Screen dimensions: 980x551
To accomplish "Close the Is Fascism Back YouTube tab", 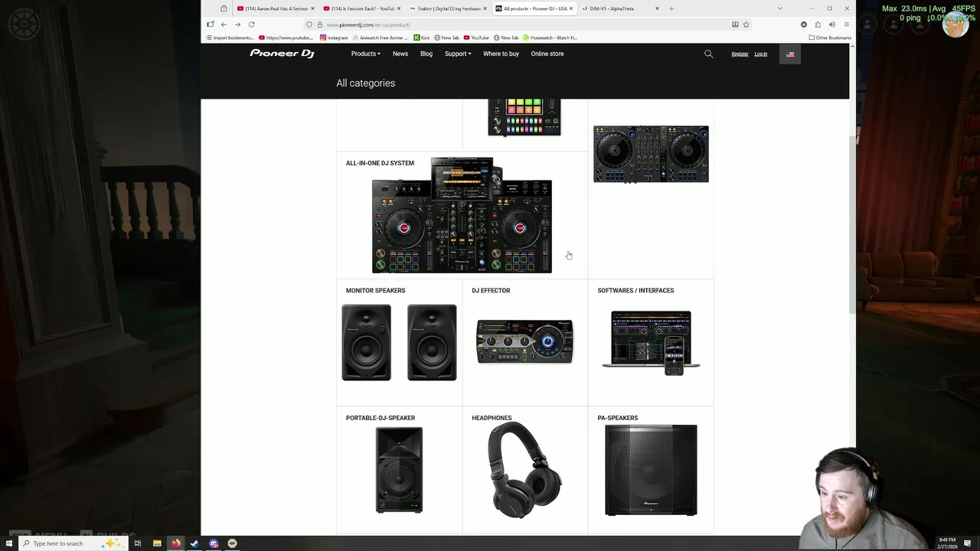I will [399, 8].
